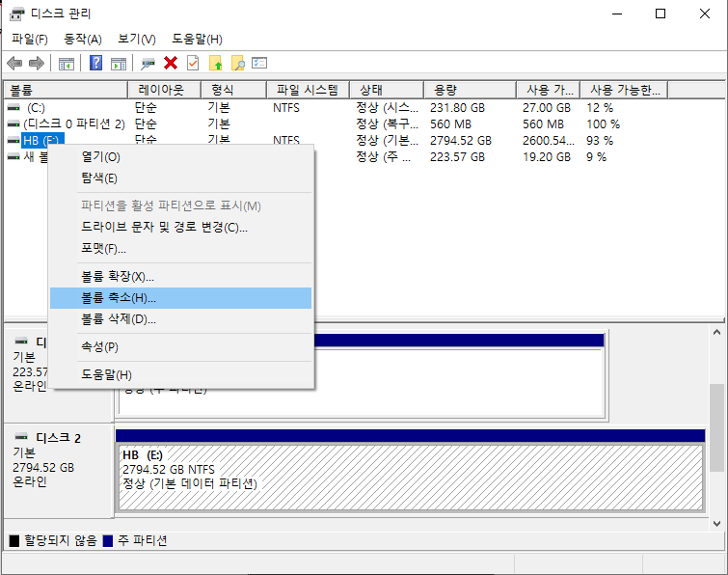Click the red X delete icon
The height and width of the screenshot is (575, 728).
171,63
